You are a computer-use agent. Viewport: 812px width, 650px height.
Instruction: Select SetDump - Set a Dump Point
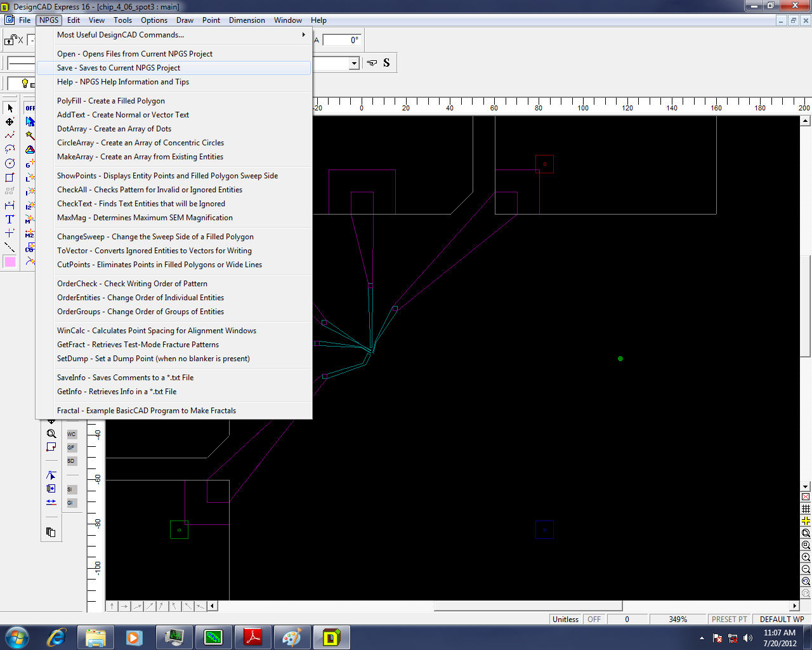(x=174, y=359)
